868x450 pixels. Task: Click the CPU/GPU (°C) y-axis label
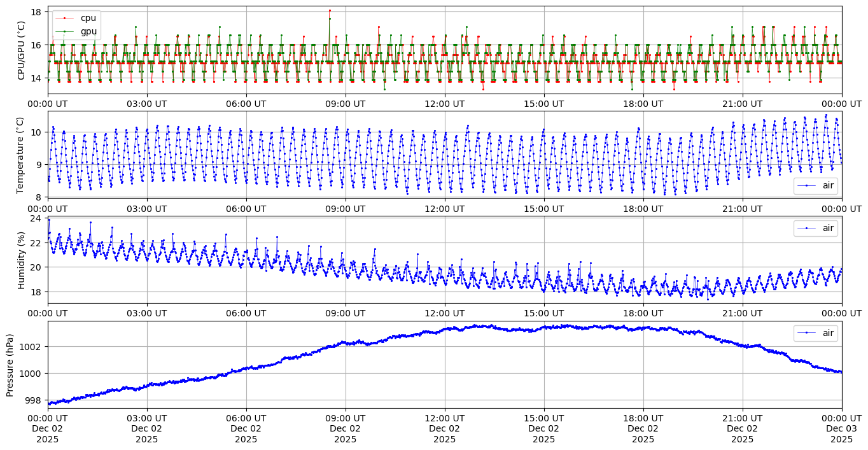coord(21,50)
